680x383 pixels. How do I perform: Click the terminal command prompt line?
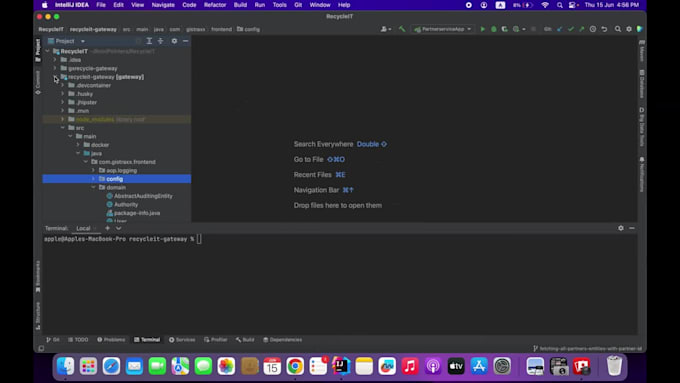123,239
